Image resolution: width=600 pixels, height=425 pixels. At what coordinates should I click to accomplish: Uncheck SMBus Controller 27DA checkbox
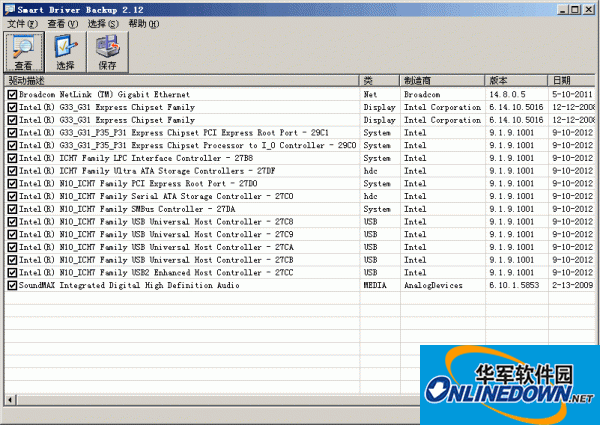pos(12,209)
